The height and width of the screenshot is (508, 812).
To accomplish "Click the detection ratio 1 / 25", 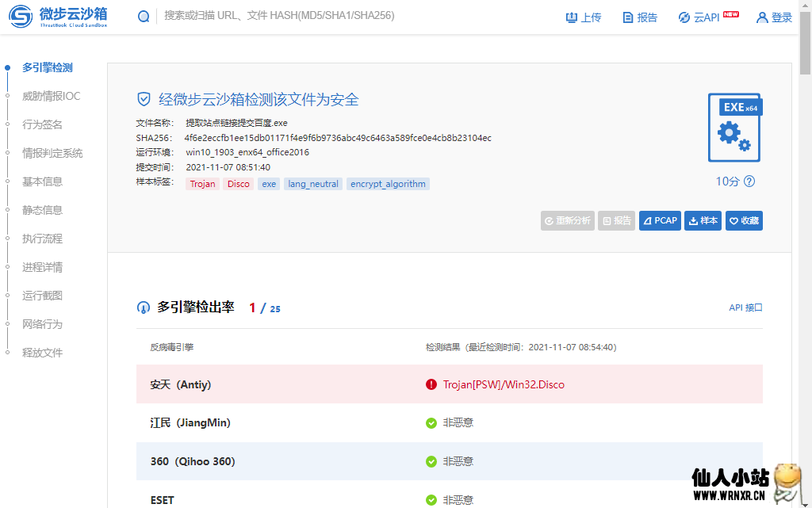I will (265, 308).
